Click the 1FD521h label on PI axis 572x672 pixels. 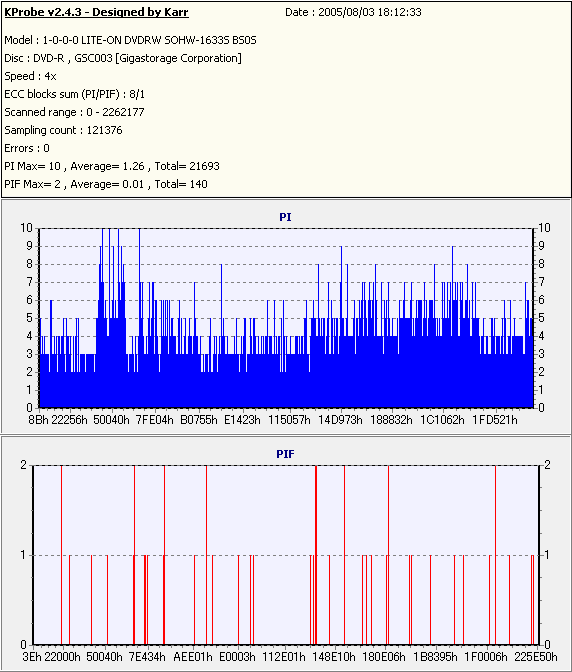(x=495, y=420)
